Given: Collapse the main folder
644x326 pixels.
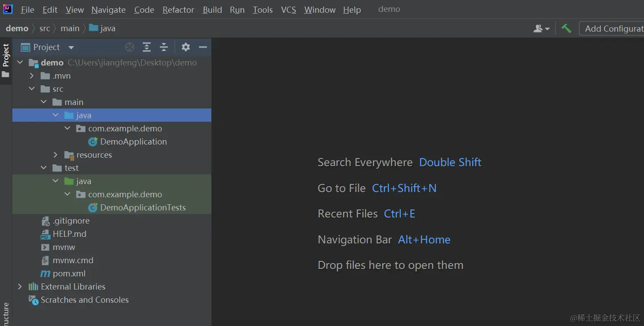Looking at the screenshot, I should (x=43, y=102).
